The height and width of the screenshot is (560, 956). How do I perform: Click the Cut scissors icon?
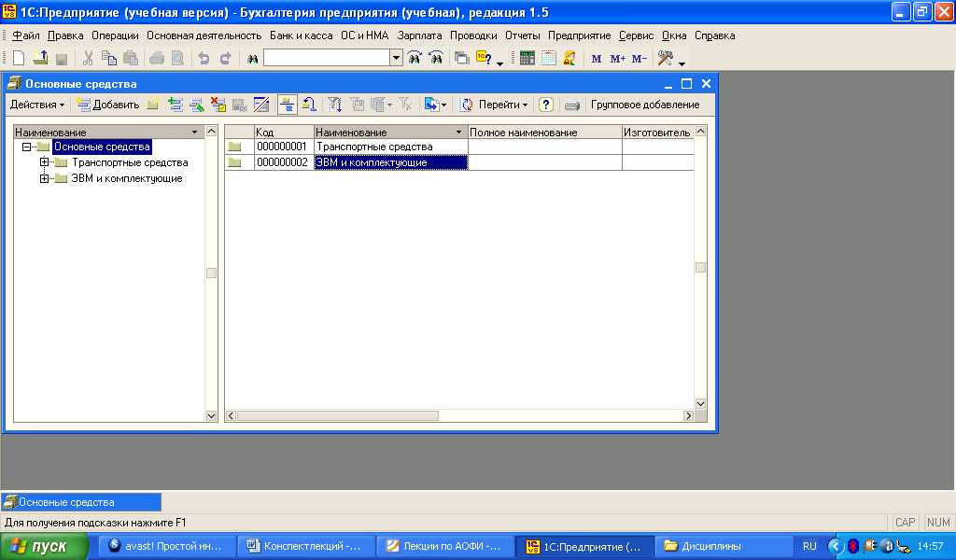(88, 58)
